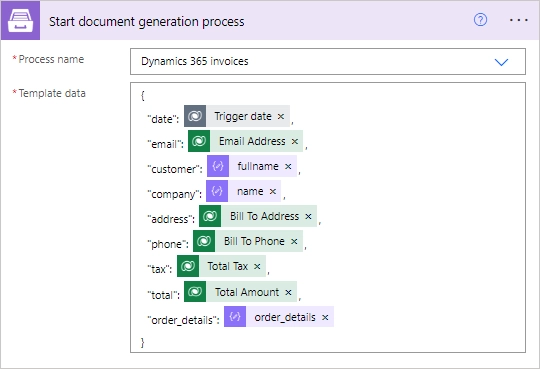Click the document generation connector icon
540x369 pixels.
(x=20, y=20)
